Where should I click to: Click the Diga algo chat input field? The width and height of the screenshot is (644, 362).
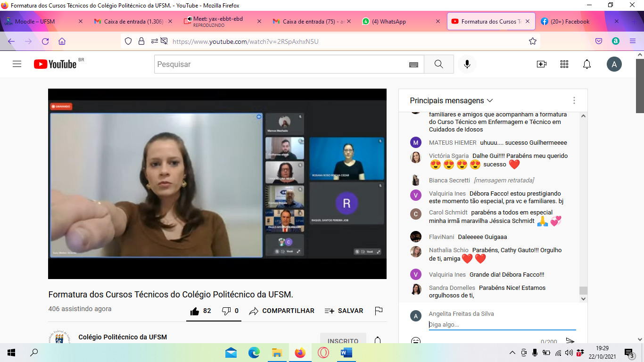click(x=502, y=324)
